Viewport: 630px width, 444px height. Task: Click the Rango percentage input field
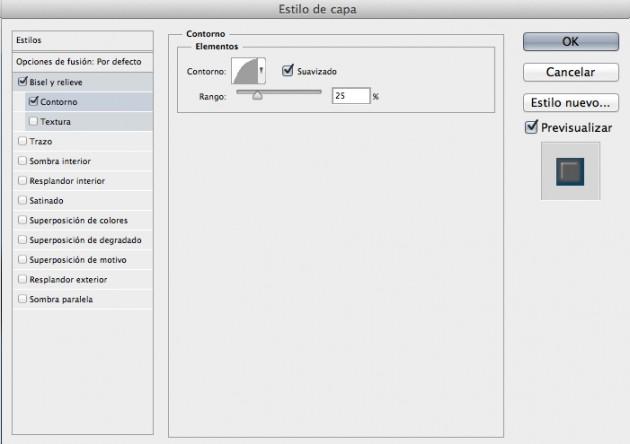pyautogui.click(x=351, y=96)
